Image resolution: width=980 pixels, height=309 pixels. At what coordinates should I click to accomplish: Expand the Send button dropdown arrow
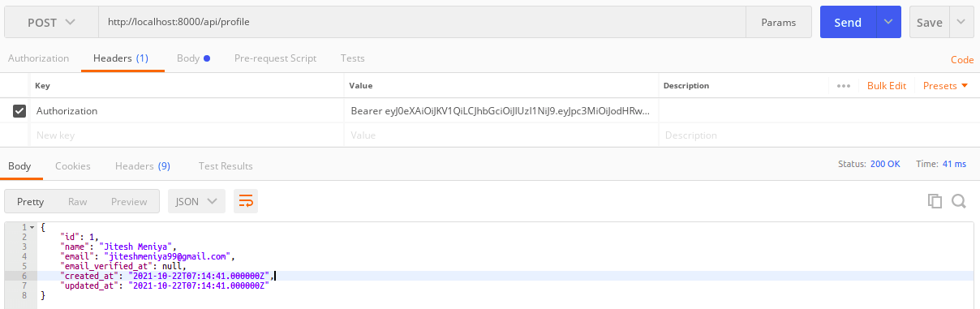pyautogui.click(x=889, y=22)
